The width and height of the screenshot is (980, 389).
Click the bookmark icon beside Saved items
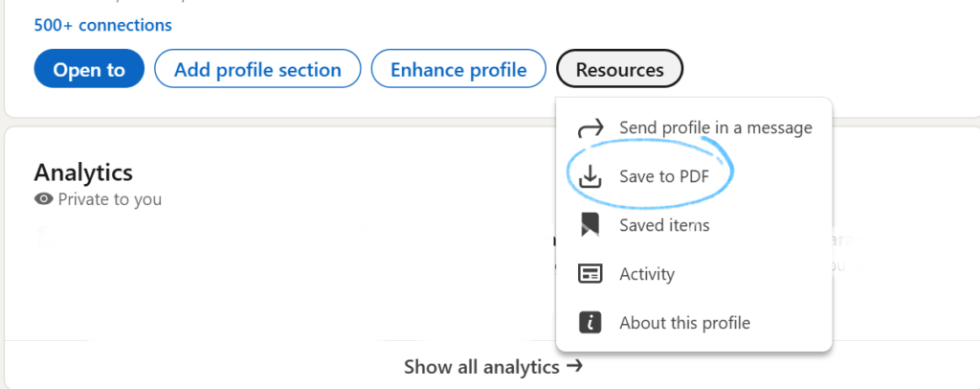tap(590, 225)
